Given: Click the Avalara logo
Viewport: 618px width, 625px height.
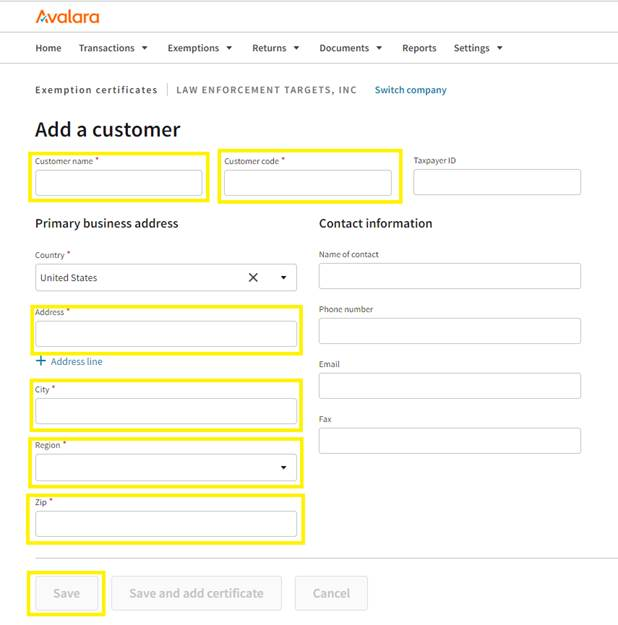Looking at the screenshot, I should 67,17.
